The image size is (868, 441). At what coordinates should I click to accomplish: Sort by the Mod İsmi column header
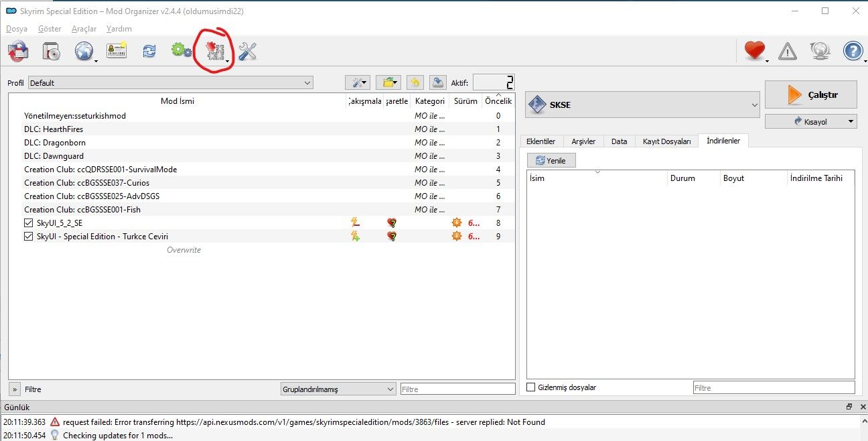point(177,101)
